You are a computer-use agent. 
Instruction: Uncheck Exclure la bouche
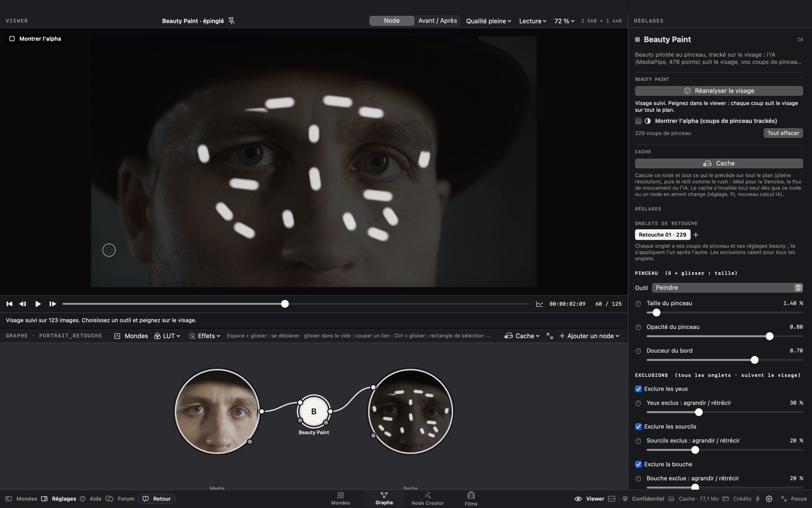click(638, 465)
